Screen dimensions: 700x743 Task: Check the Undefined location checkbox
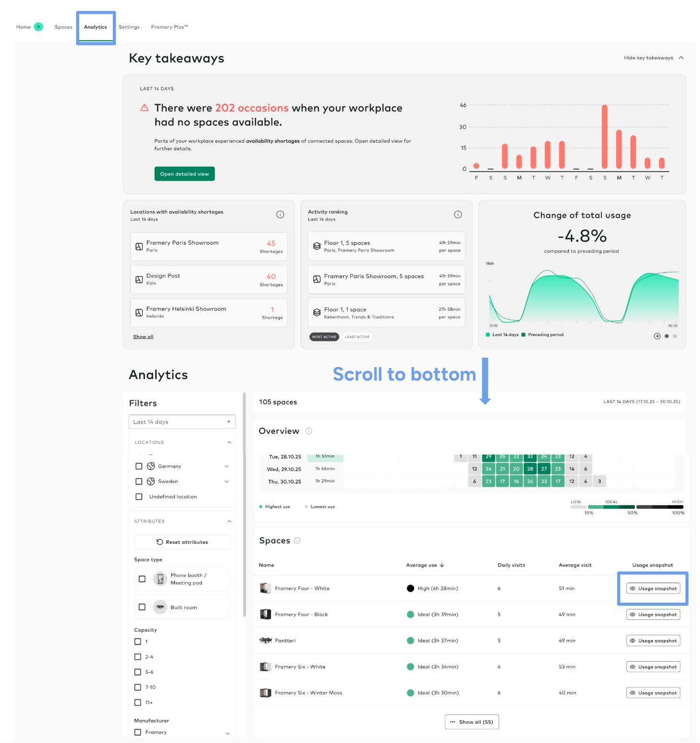139,497
